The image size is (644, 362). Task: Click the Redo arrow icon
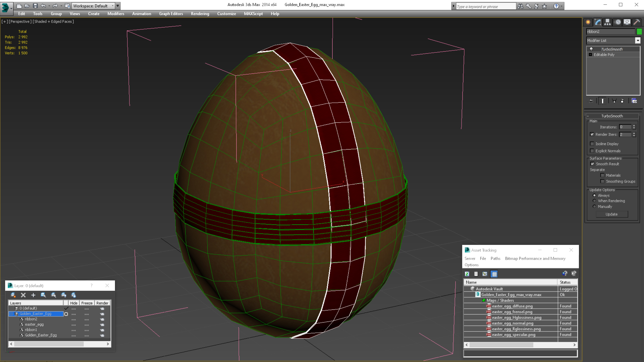[55, 6]
